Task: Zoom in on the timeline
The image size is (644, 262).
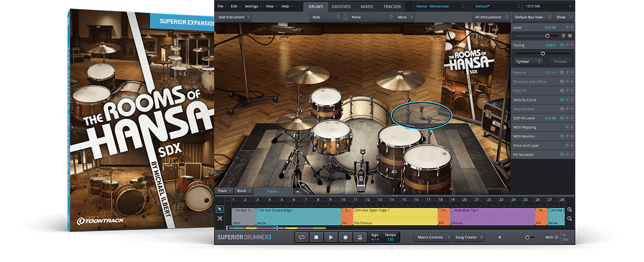Action: [x=569, y=210]
